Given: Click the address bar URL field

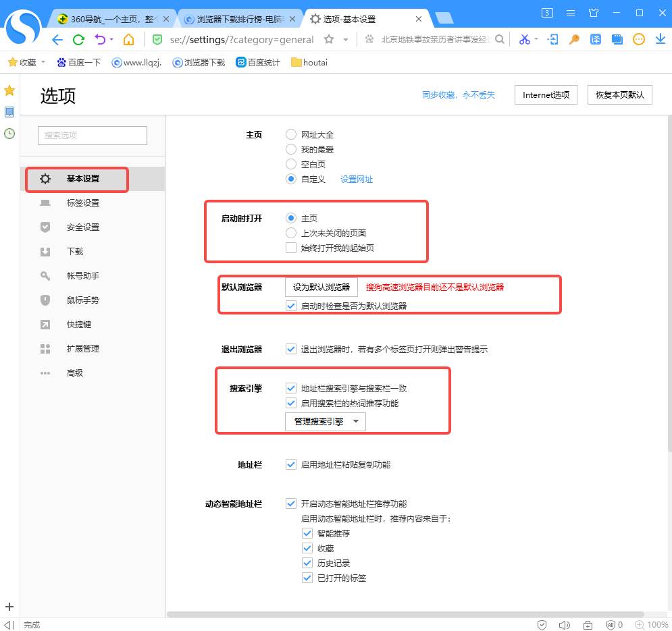Looking at the screenshot, I should click(242, 40).
